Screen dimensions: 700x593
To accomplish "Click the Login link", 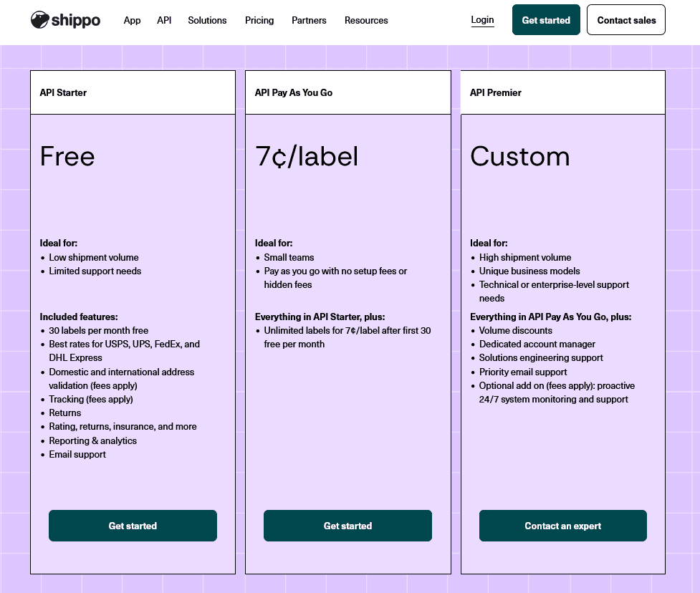I will coord(483,20).
